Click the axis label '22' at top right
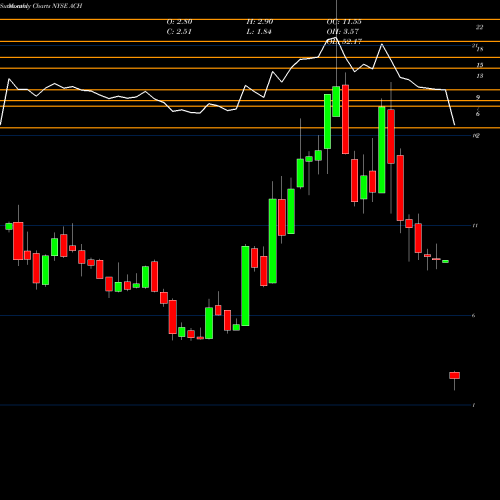This screenshot has height=500, width=500. point(479,27)
